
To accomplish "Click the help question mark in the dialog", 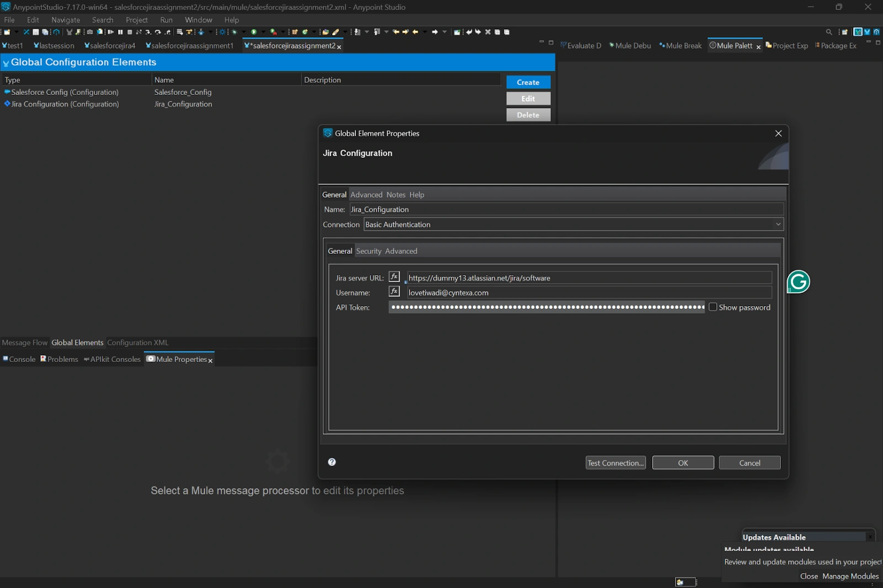I will (332, 462).
